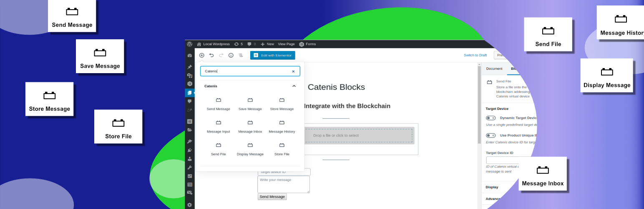Viewport: 644px width, 209px height.
Task: Click the Switch to Draft link
Action: (x=475, y=55)
